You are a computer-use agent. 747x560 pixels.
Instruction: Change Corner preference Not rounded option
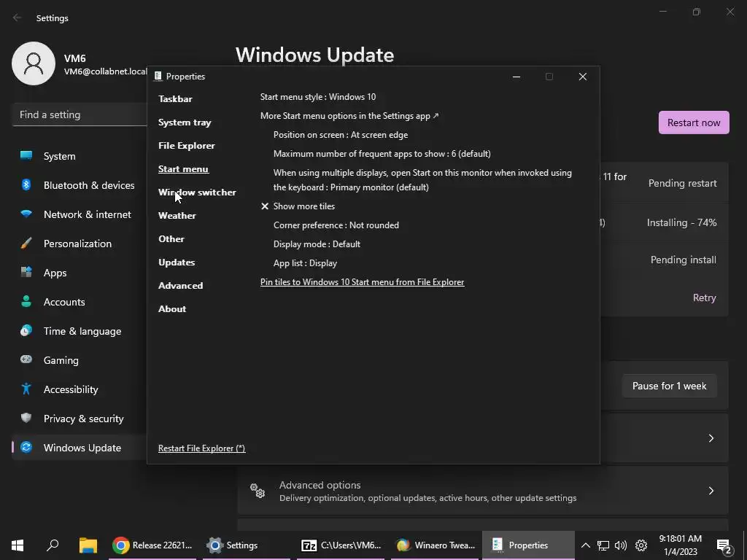[336, 225]
